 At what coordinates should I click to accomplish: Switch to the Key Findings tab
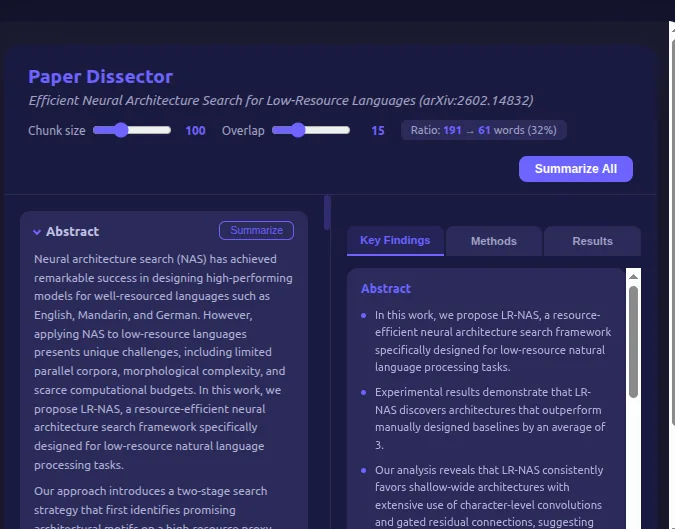[395, 241]
